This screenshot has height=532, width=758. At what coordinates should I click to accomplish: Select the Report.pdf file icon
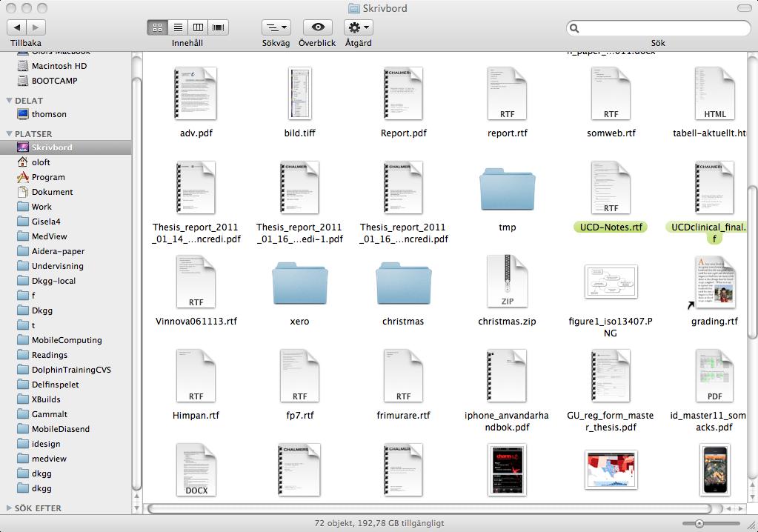(x=403, y=93)
